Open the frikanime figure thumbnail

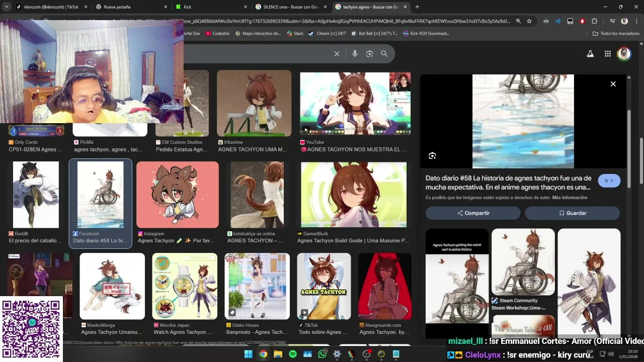point(254,103)
